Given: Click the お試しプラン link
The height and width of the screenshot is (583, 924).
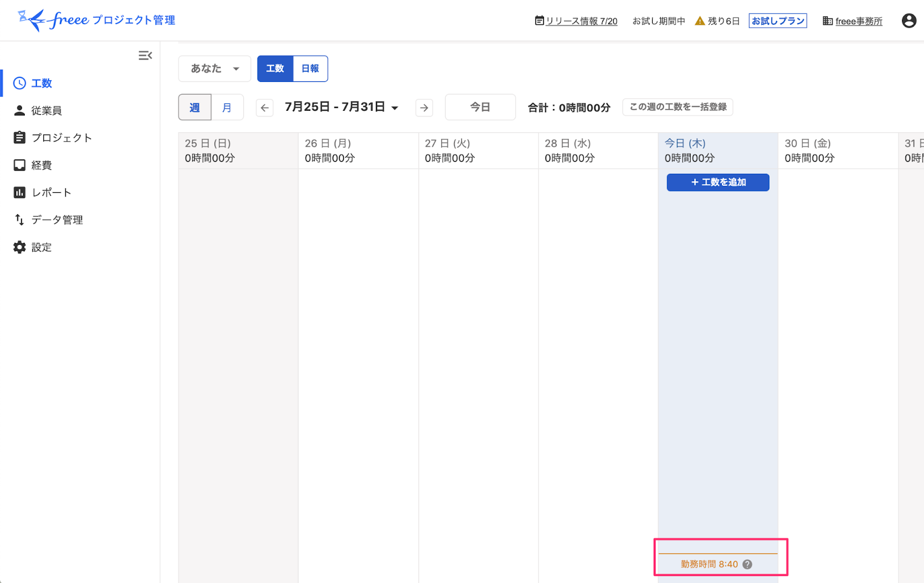Looking at the screenshot, I should (x=778, y=21).
